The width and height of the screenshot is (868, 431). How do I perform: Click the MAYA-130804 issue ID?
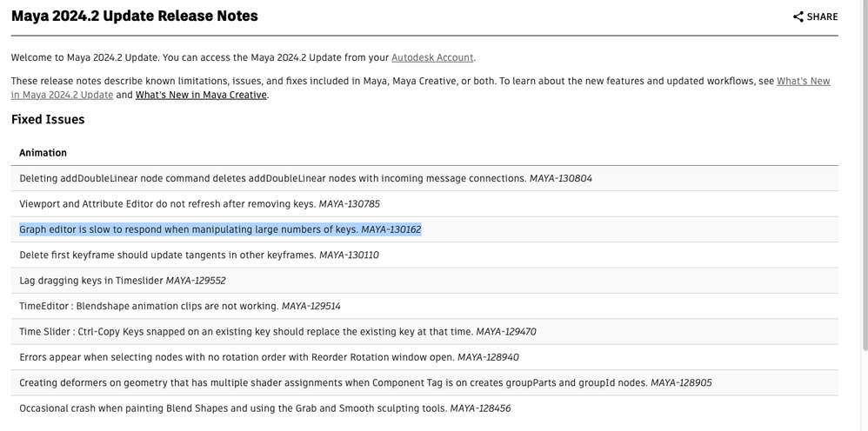click(x=561, y=178)
